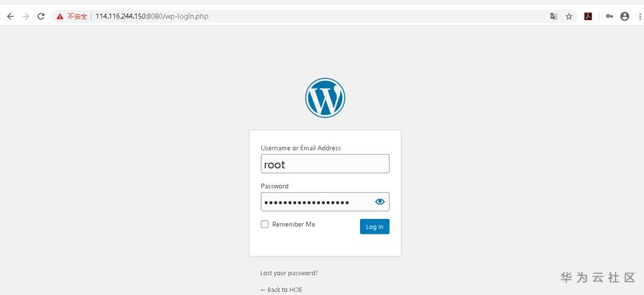644x295 pixels.
Task: Click the WordPress logo
Action: [x=325, y=98]
